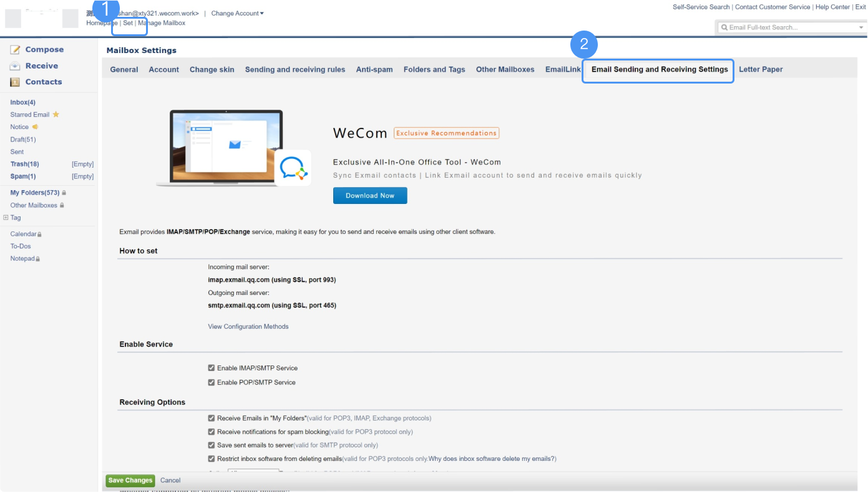Open "Why does inbox software delete my emails?"
868x492 pixels.
[492, 459]
